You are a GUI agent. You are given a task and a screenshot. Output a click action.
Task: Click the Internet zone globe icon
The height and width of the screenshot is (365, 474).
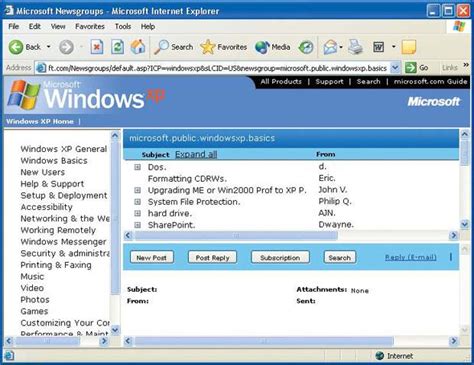(x=379, y=356)
